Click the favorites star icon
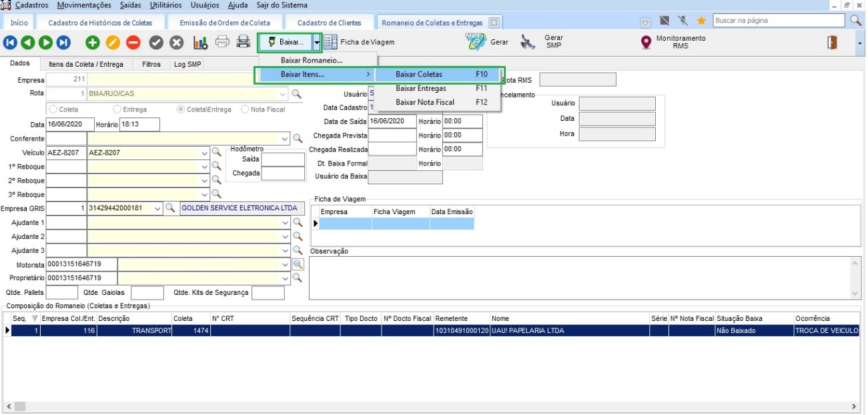Viewport: 868px width, 415px height. click(x=701, y=21)
